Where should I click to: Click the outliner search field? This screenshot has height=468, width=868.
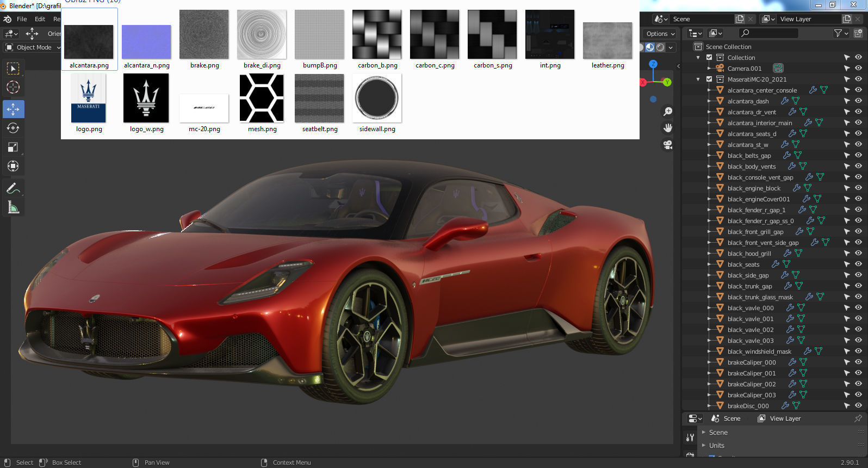(x=770, y=33)
